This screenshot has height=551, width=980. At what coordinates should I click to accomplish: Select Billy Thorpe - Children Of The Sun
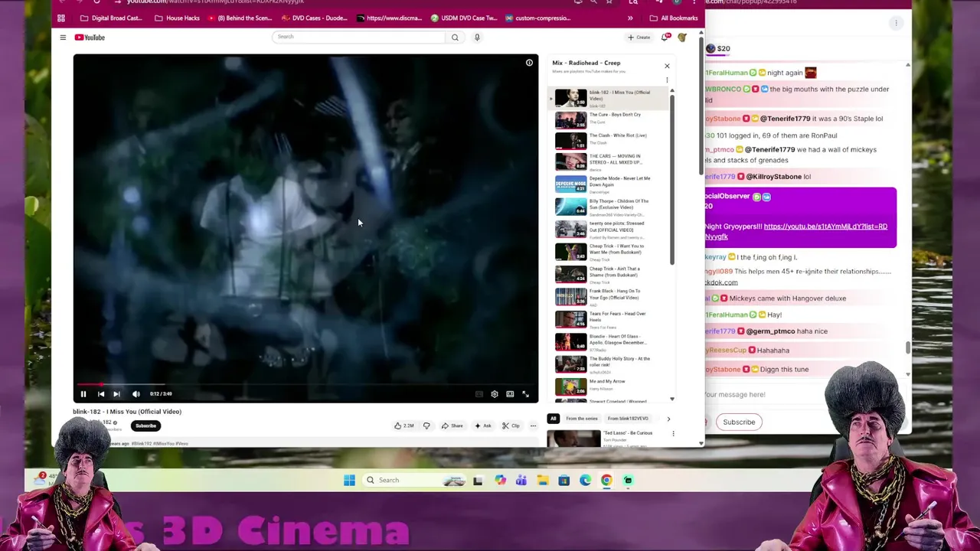(609, 207)
